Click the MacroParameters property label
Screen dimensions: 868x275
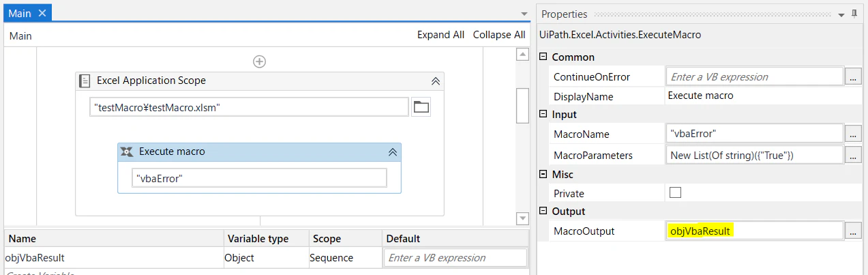(x=593, y=156)
